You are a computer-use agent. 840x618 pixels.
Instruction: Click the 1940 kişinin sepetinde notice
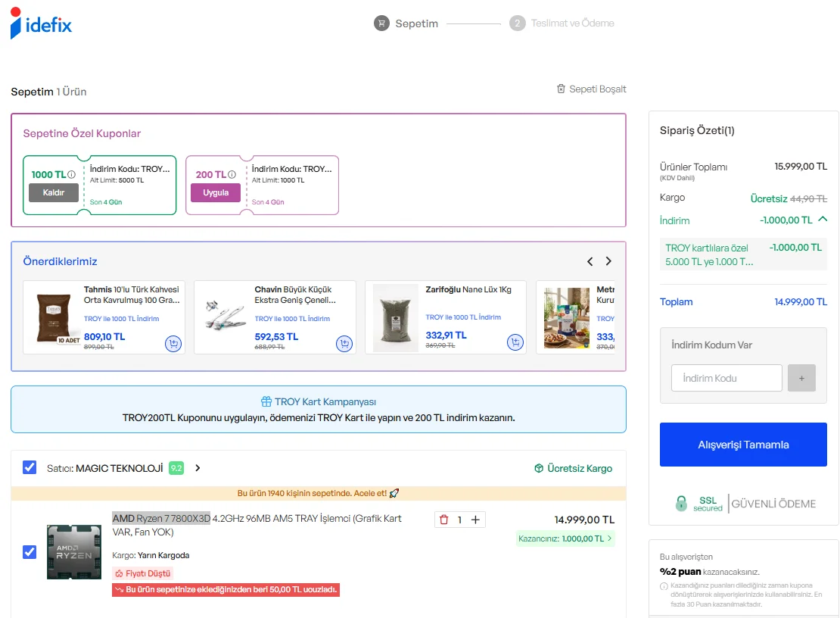tap(318, 493)
